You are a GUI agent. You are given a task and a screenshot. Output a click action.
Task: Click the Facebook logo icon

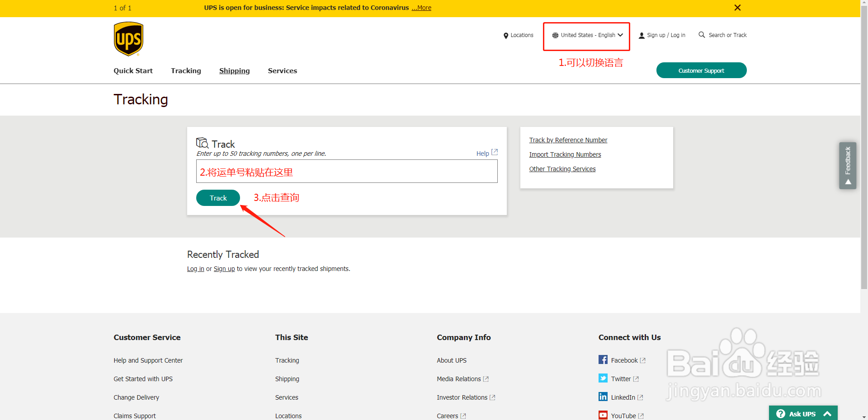point(603,359)
